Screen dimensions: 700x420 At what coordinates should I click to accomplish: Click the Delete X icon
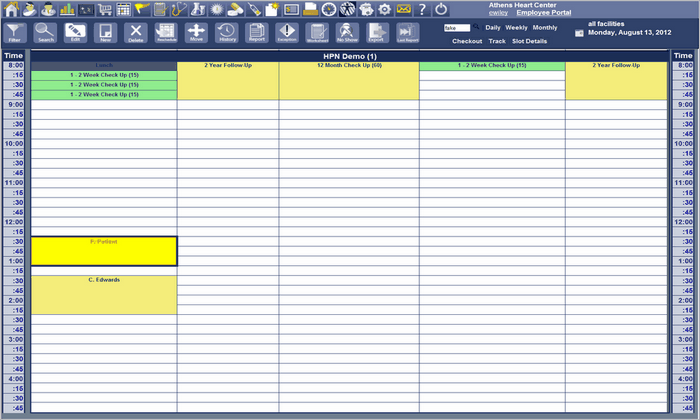coord(136,32)
